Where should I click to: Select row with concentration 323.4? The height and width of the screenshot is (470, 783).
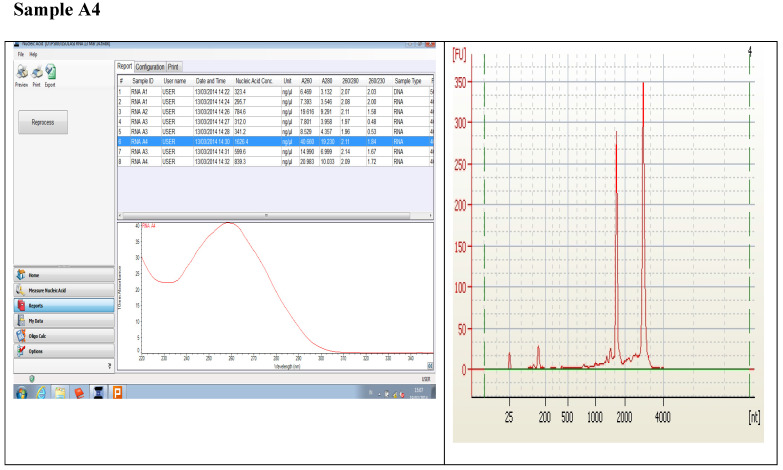coord(275,92)
